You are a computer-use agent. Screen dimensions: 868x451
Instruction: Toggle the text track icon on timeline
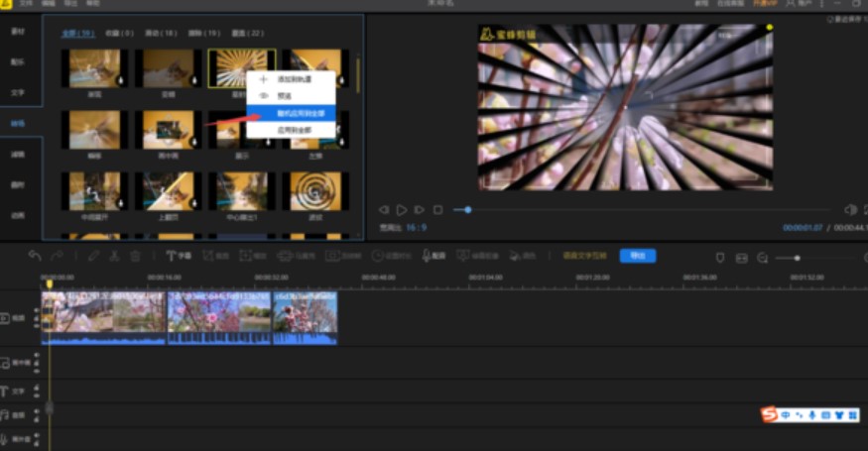point(5,392)
